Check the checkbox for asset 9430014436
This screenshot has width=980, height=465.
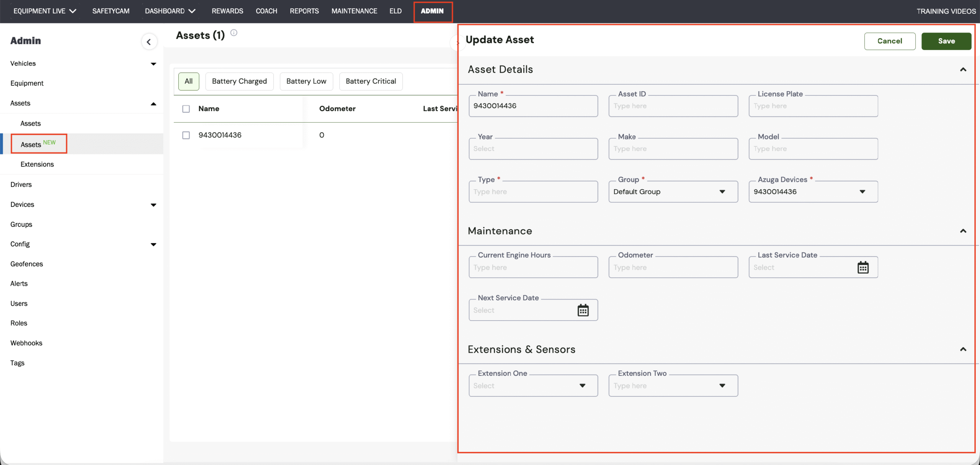coord(186,135)
